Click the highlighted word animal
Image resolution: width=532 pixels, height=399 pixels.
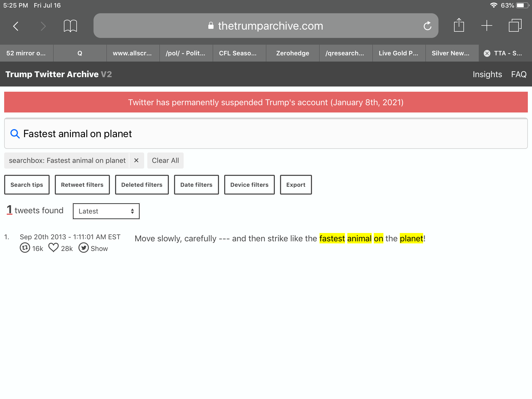coord(360,238)
